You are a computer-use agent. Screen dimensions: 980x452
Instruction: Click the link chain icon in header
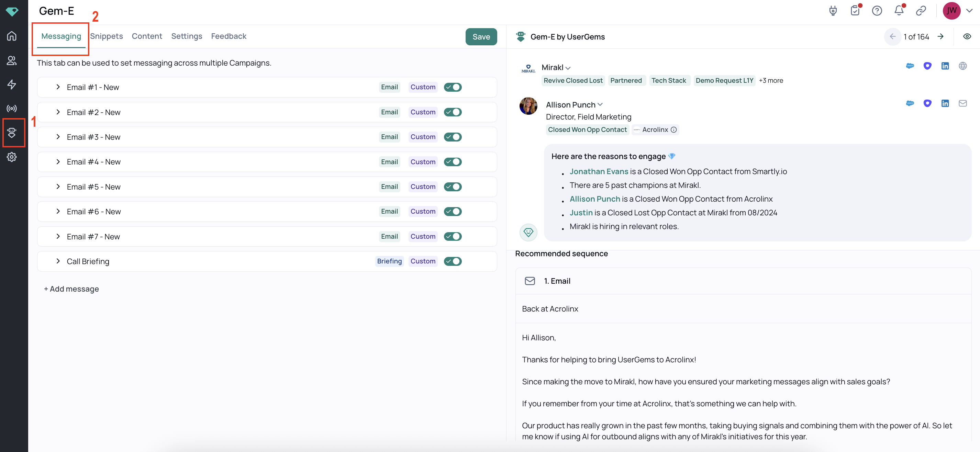[921, 11]
